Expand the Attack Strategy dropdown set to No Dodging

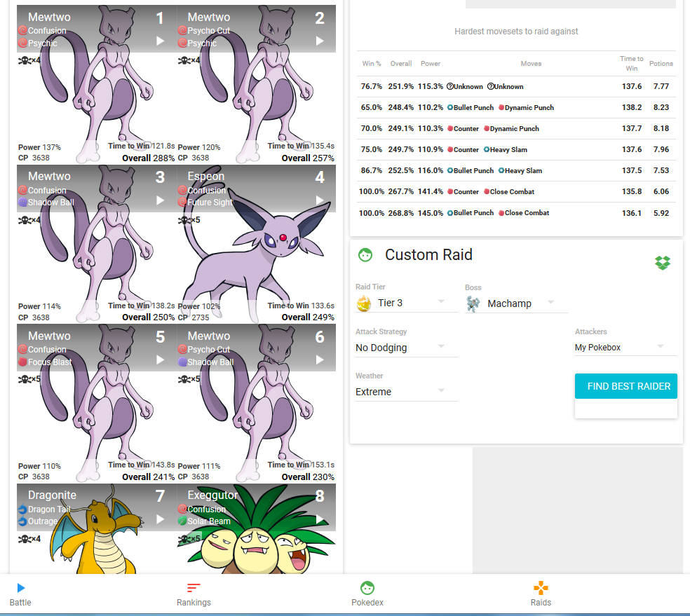[407, 348]
